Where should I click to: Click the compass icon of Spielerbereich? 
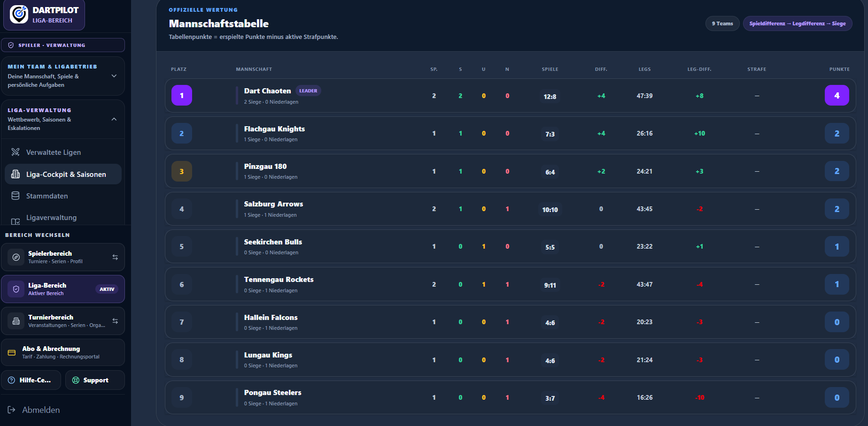(x=16, y=257)
